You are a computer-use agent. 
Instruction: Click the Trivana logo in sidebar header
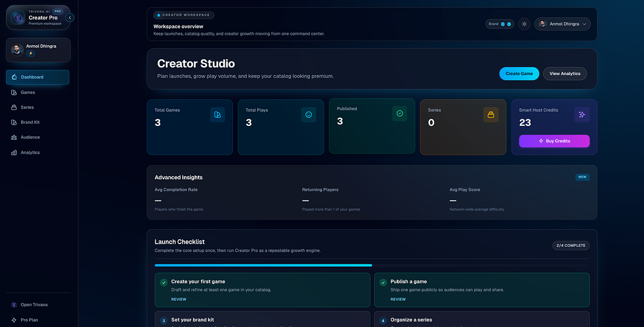(17, 17)
